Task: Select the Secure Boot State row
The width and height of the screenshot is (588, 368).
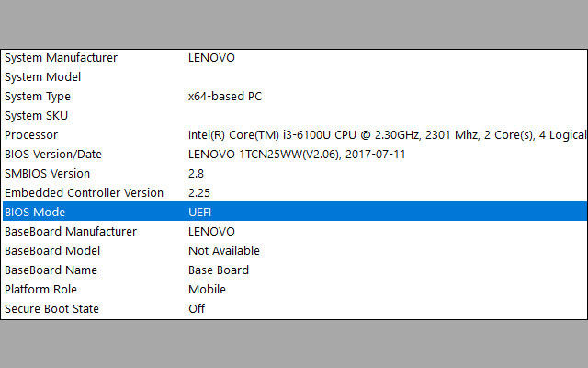Action: point(295,309)
